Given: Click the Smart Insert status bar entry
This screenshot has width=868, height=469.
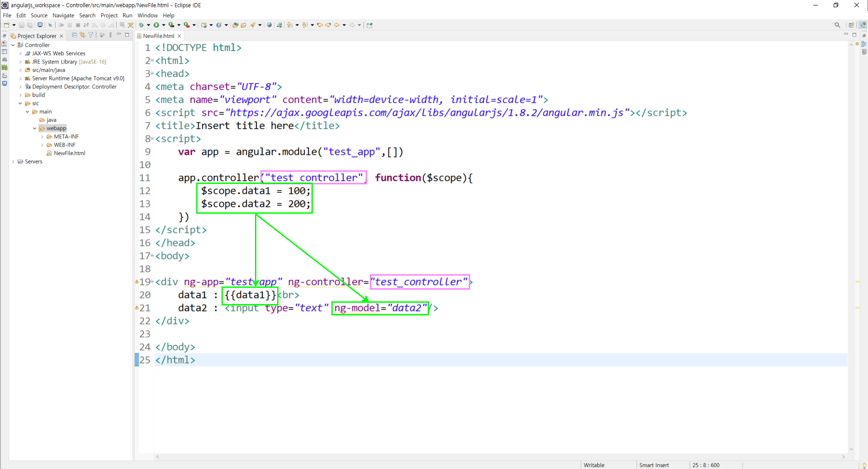Looking at the screenshot, I should (654, 465).
